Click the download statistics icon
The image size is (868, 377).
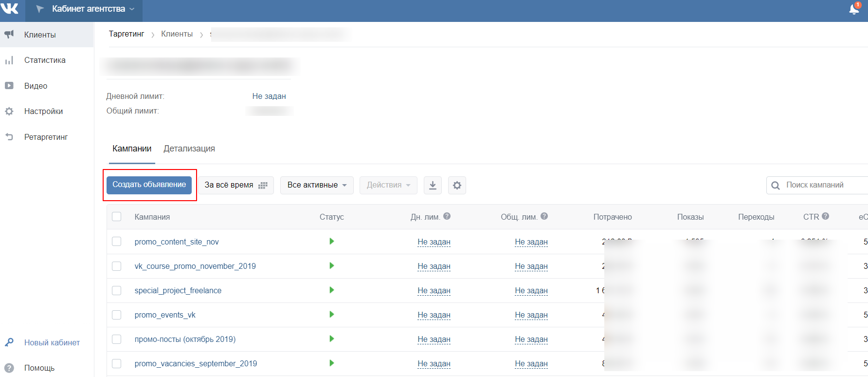pos(433,185)
